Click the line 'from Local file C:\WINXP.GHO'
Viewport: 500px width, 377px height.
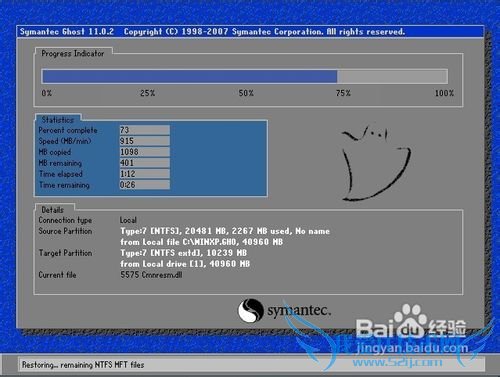click(x=202, y=242)
